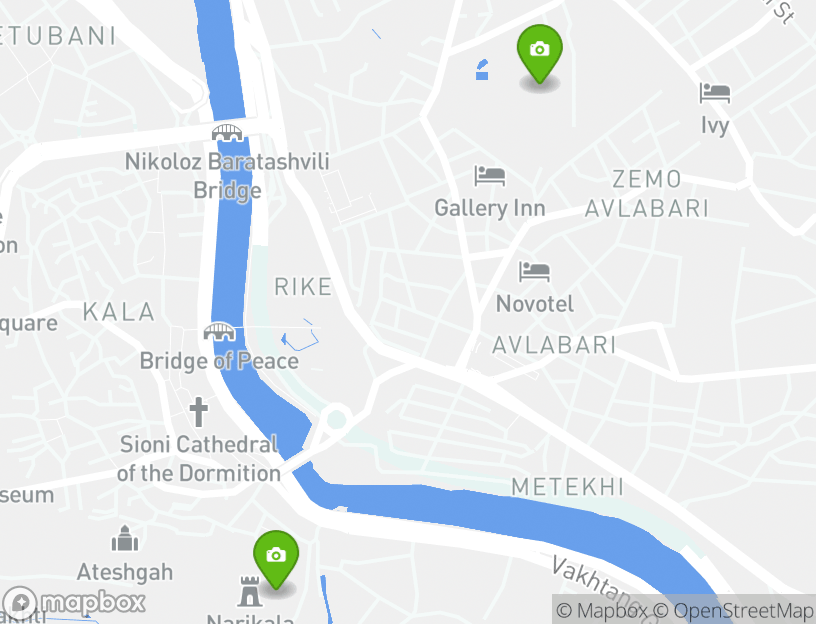Open the Mapbox logo link
The height and width of the screenshot is (624, 816).
click(x=74, y=603)
